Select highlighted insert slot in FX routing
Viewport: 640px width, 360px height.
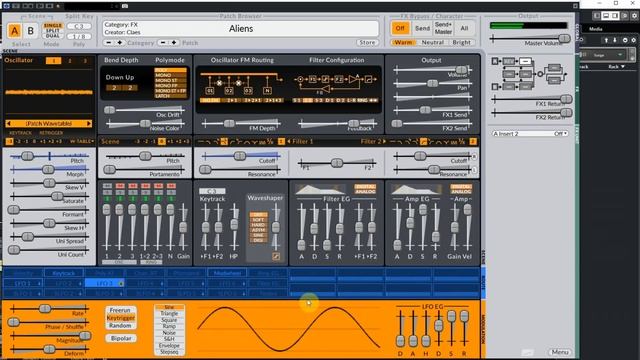pyautogui.click(x=525, y=61)
